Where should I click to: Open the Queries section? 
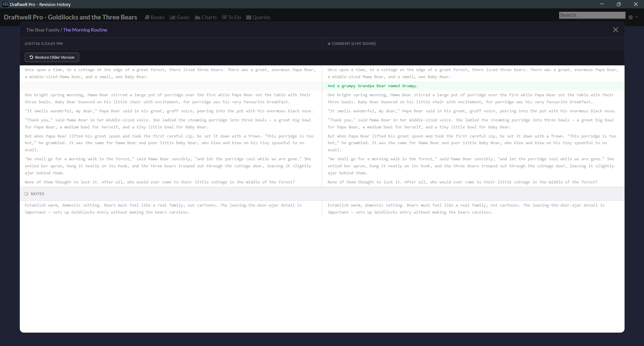click(258, 17)
